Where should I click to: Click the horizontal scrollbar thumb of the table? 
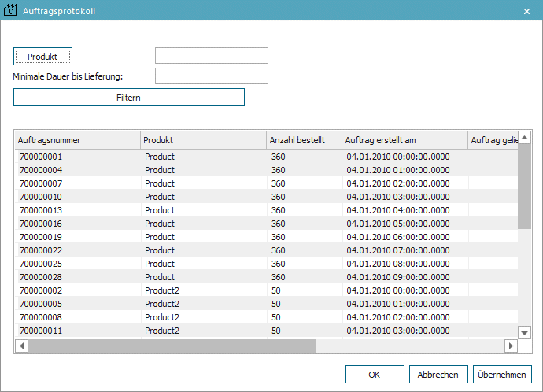click(x=172, y=346)
